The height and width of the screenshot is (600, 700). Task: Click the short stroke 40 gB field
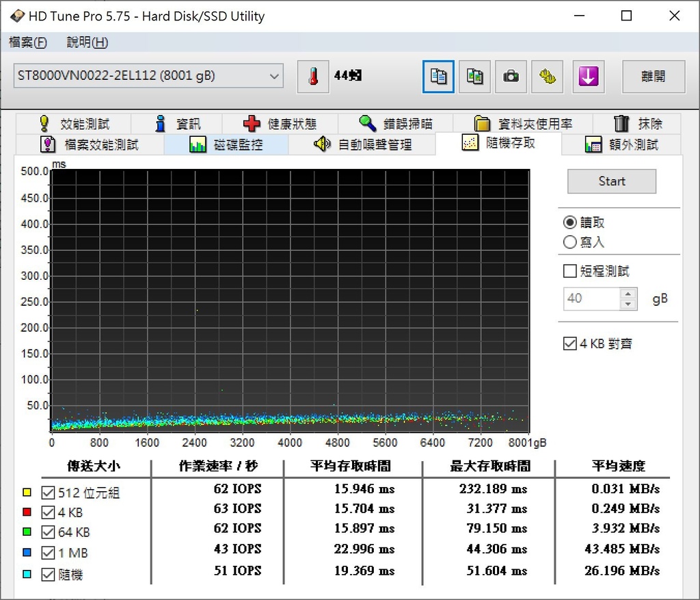591,298
